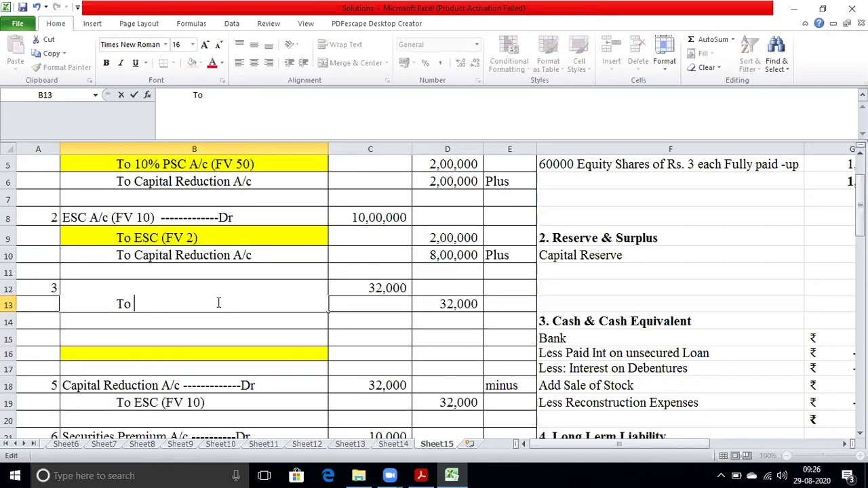Click the Save icon in Quick Access Toolbar

[x=22, y=7]
